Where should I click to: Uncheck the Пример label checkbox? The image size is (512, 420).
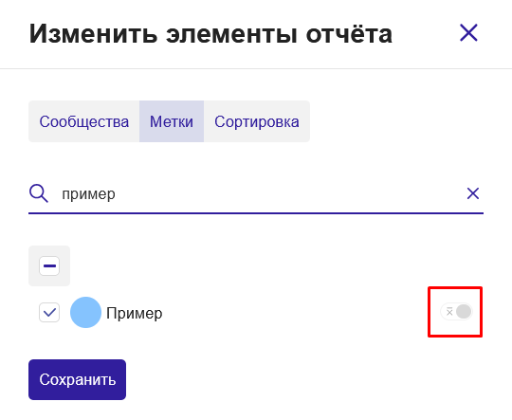coord(49,312)
